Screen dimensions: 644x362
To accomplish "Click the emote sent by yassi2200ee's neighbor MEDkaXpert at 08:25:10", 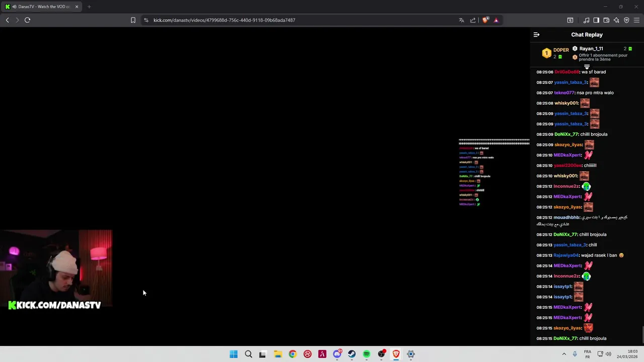I will click(x=588, y=155).
